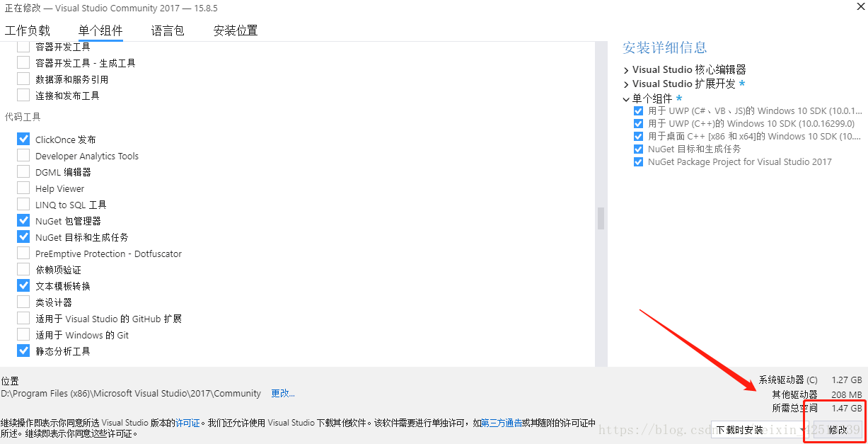Check 容器开发工具 - 生成工具 component
The image size is (868, 444).
click(x=23, y=62)
